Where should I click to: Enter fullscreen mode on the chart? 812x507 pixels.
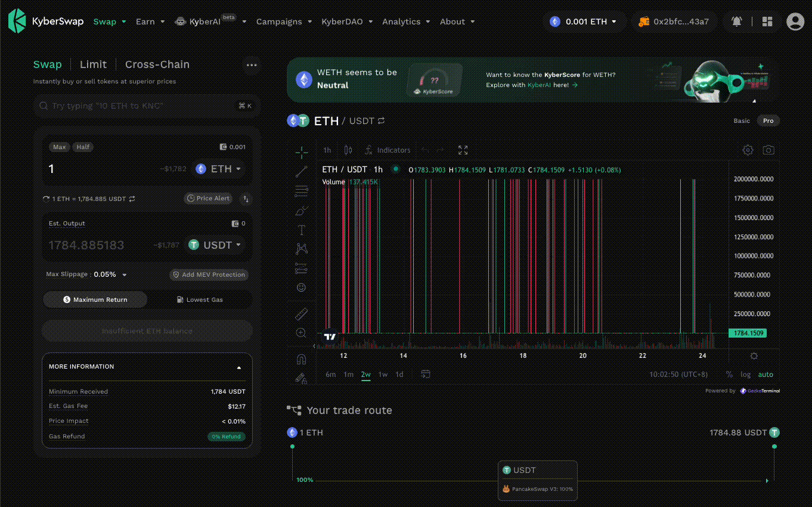pos(463,150)
